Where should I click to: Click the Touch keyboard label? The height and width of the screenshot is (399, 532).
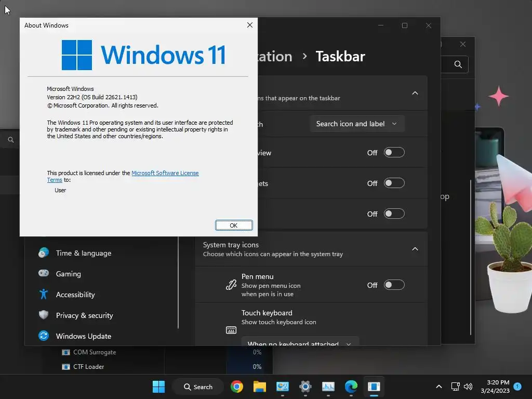267,313
